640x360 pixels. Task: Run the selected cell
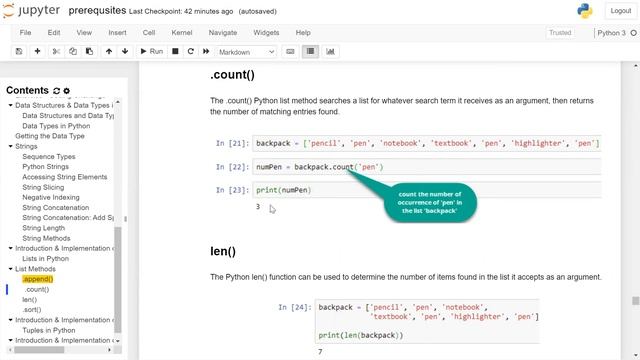(x=151, y=51)
